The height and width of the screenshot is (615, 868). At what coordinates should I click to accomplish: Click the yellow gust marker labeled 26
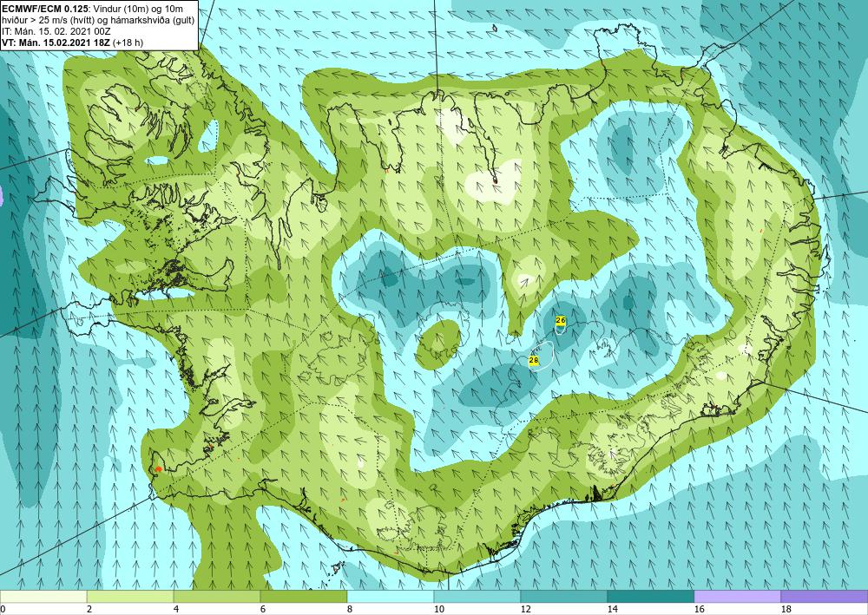(x=560, y=320)
